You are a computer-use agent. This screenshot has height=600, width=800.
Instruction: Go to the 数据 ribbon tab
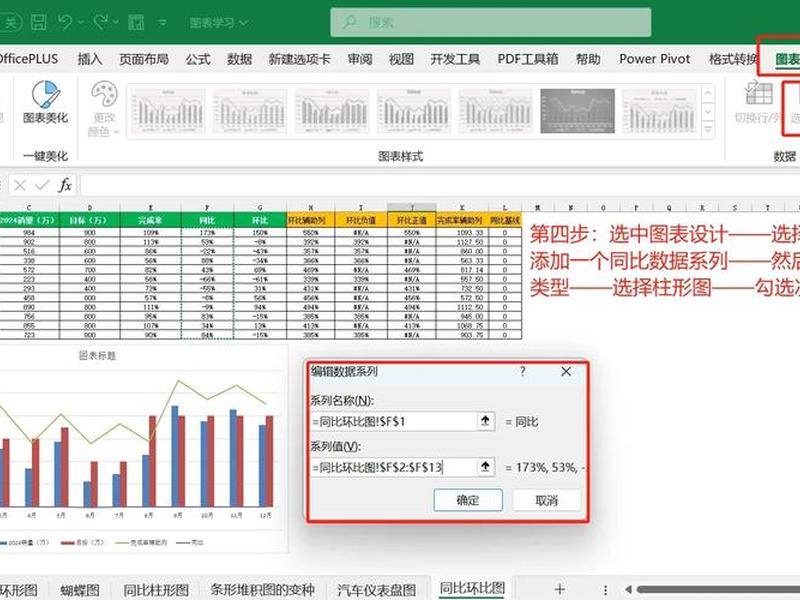[239, 59]
